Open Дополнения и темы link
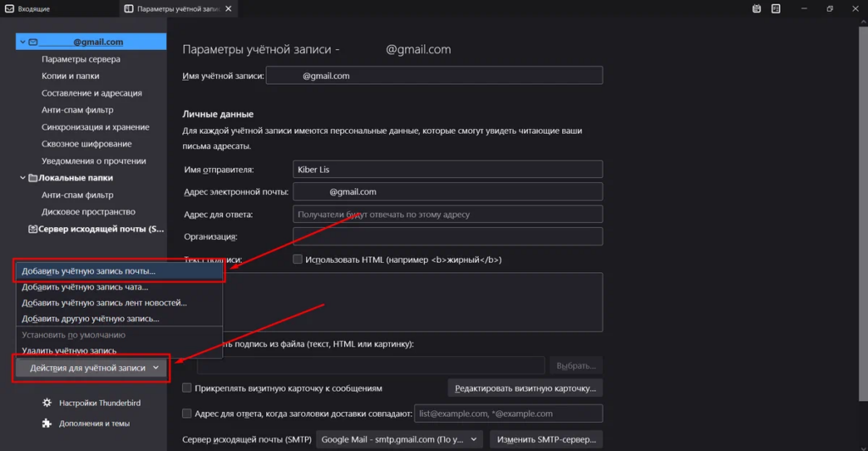Viewport: 868px width, 451px height. pyautogui.click(x=94, y=423)
